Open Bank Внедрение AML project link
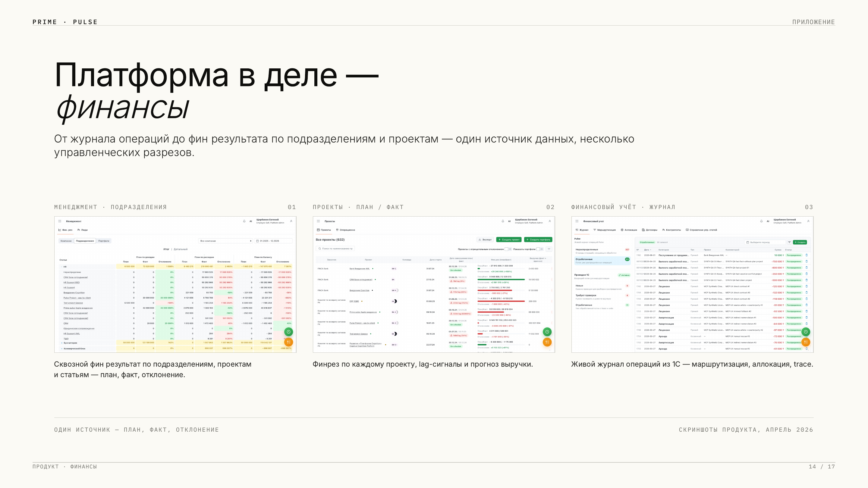Image resolution: width=868 pixels, height=488 pixels. [x=360, y=269]
